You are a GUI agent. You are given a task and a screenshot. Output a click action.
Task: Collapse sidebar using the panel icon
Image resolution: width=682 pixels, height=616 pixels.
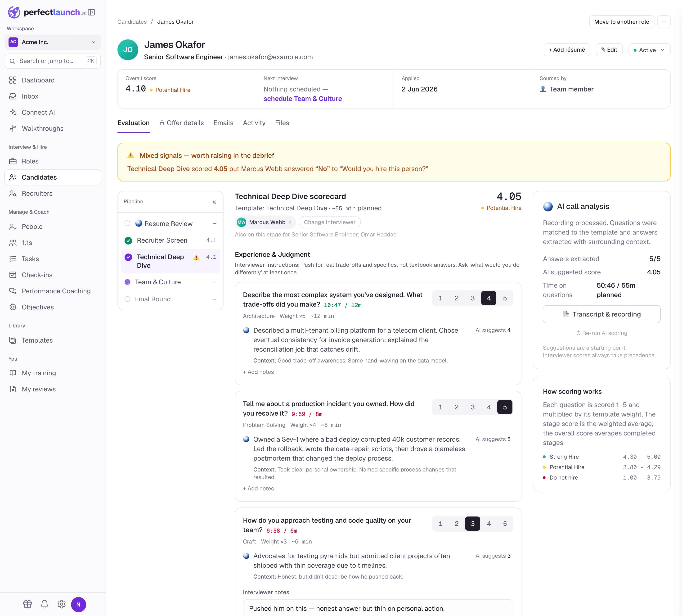(92, 13)
